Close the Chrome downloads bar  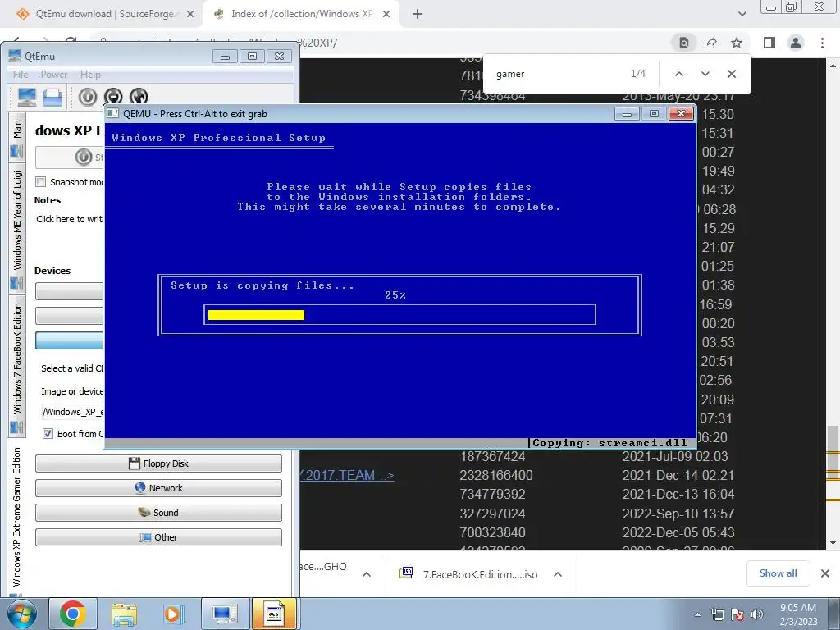[x=825, y=573]
